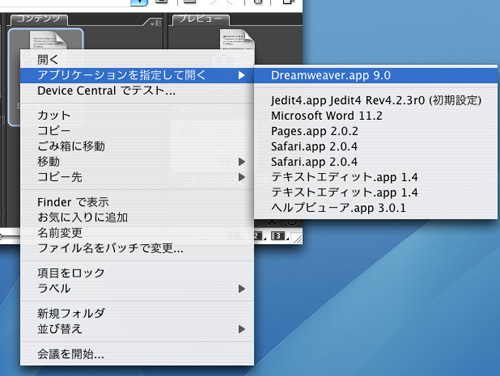Switch to the プレビュー panel tab
The image size is (500, 376).
(x=200, y=19)
